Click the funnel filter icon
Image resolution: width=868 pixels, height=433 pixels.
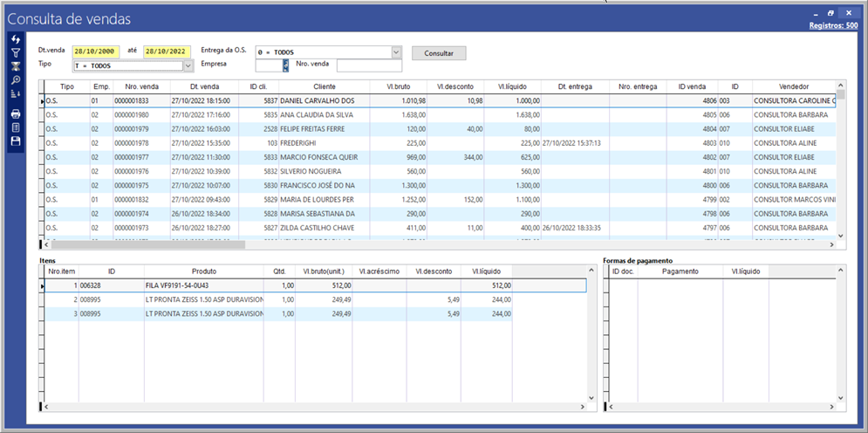[x=15, y=53]
